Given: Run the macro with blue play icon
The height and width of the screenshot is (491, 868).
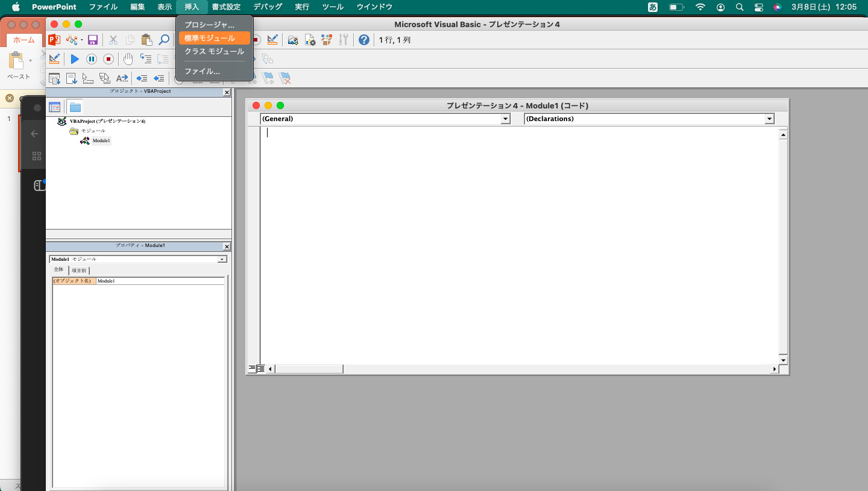Looking at the screenshot, I should [75, 59].
